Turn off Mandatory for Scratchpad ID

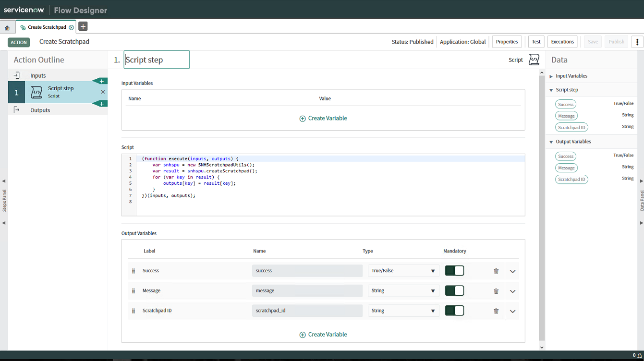(x=454, y=311)
